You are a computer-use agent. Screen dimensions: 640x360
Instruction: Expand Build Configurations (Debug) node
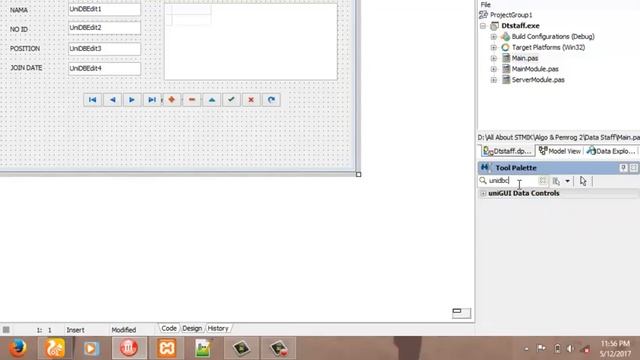pos(493,37)
